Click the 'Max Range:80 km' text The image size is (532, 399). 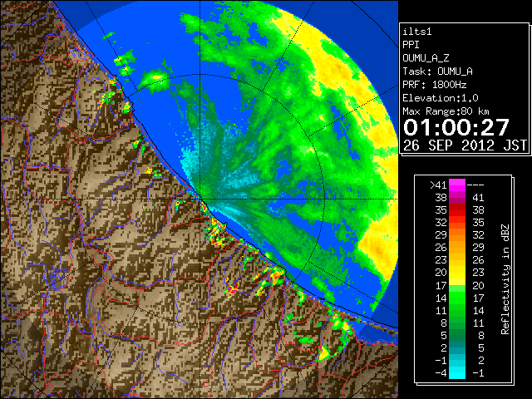tap(446, 111)
